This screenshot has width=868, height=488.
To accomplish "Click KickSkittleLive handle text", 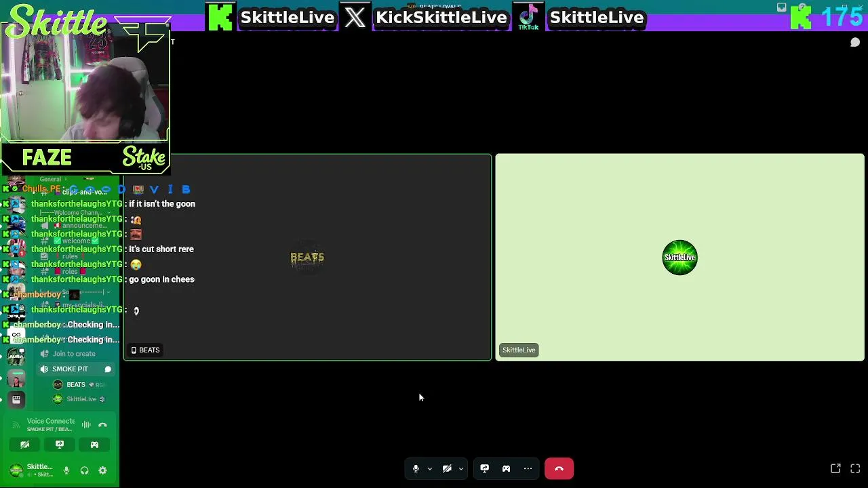I will pos(441,18).
